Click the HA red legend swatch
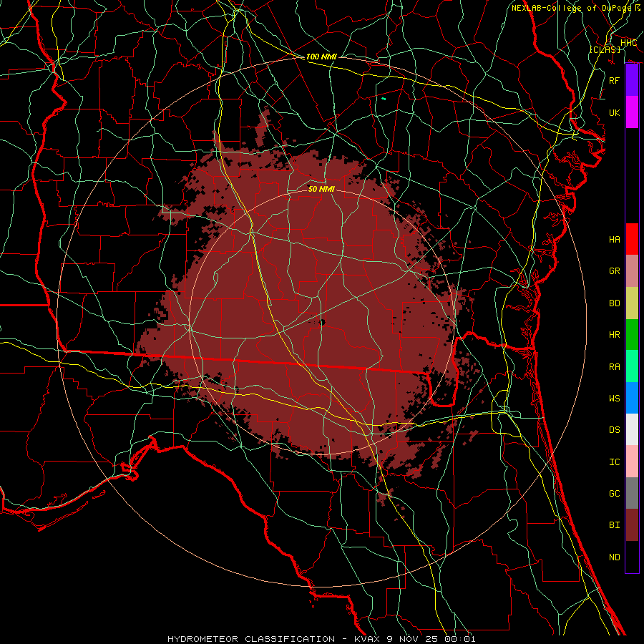Viewport: 644px width, 644px height. point(632,239)
